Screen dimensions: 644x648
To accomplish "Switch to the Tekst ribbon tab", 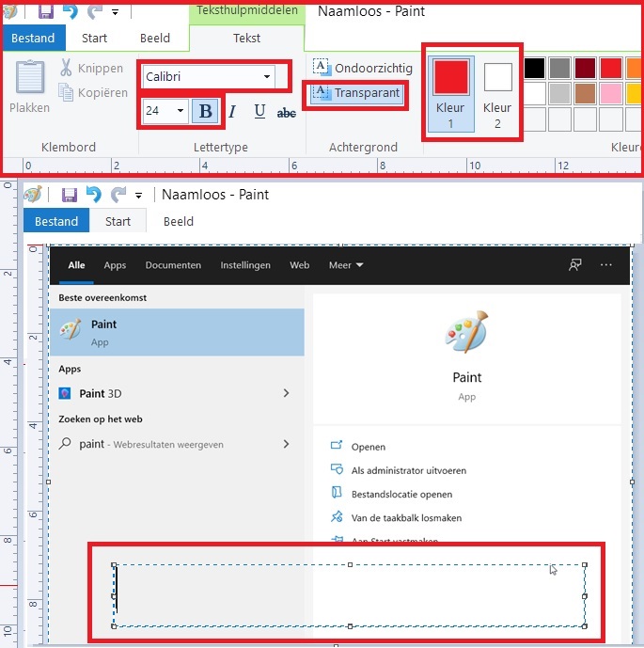I will (246, 38).
